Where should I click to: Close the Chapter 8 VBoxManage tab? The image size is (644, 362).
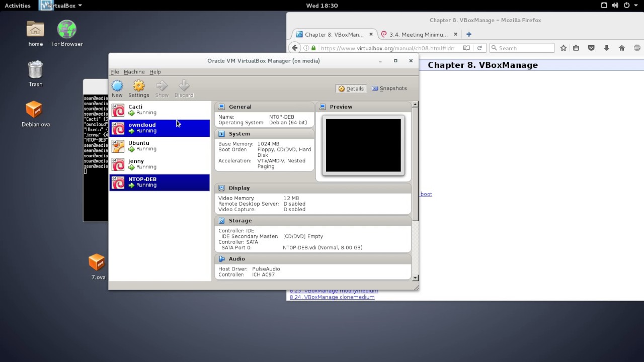(371, 35)
